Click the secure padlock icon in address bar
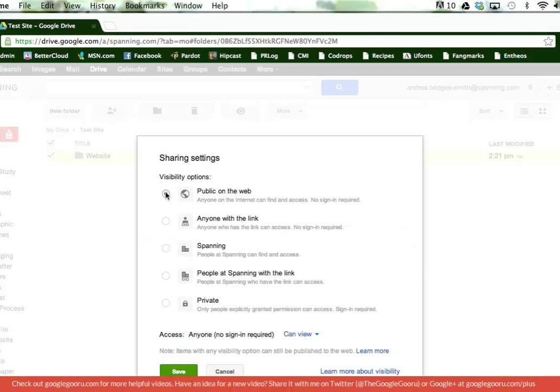 pos(8,41)
